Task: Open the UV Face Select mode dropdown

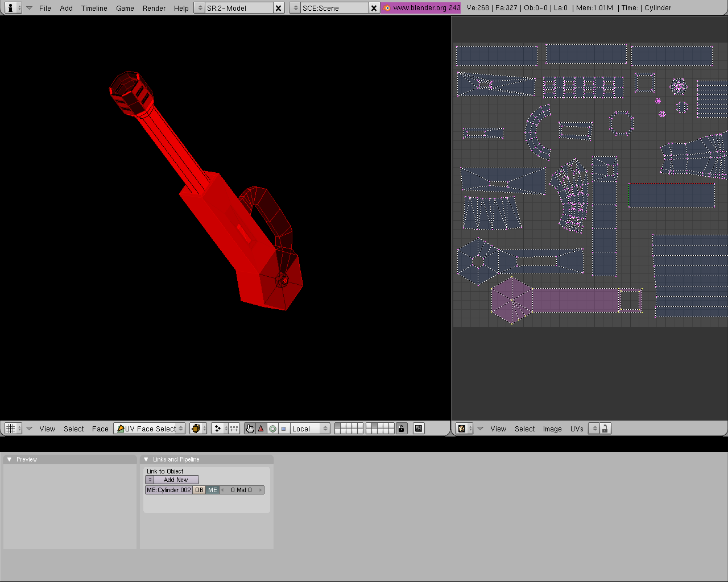Action: point(150,429)
